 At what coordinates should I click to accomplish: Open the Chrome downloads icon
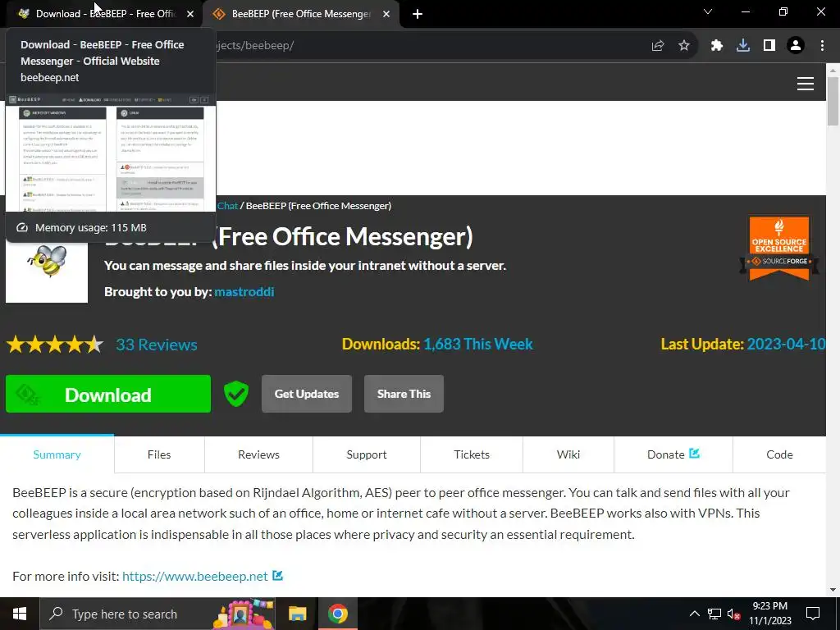(x=743, y=46)
